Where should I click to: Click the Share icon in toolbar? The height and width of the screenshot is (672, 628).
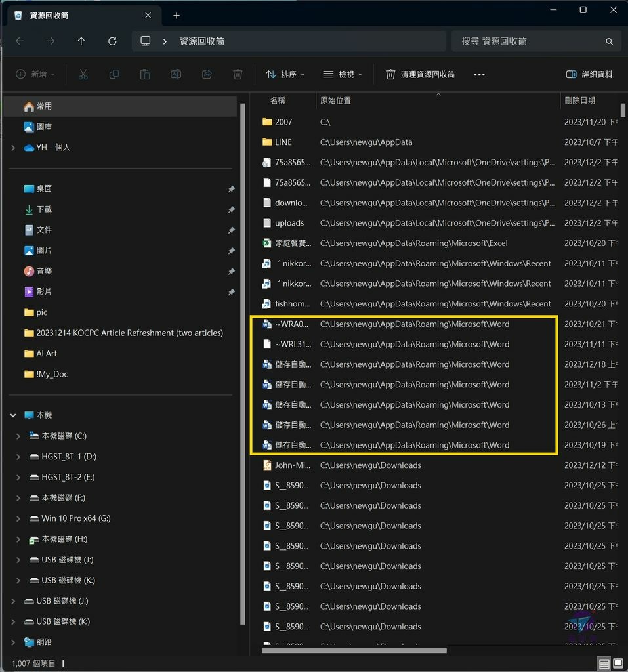207,75
